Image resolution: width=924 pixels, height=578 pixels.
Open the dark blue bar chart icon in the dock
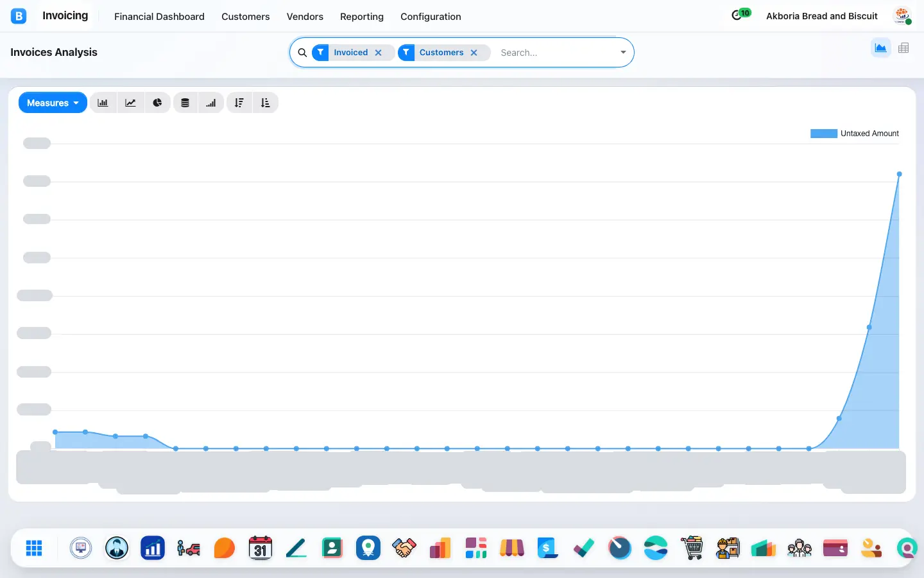153,548
